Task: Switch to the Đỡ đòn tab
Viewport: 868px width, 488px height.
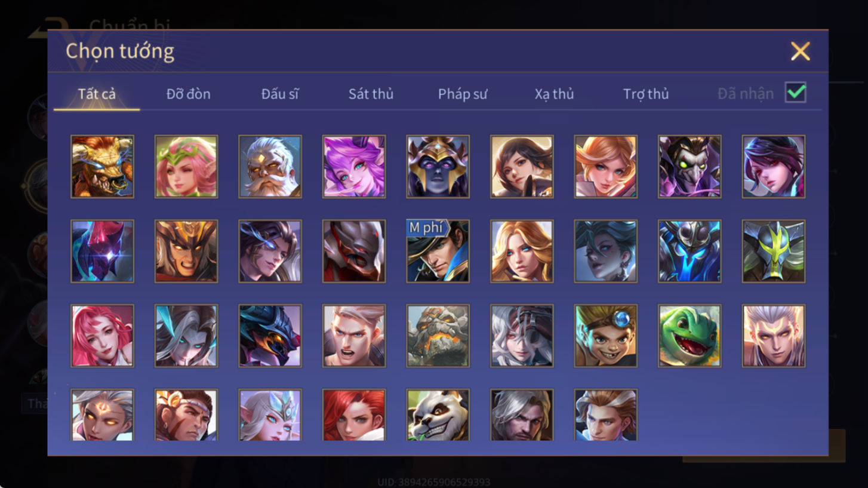Action: (x=188, y=94)
